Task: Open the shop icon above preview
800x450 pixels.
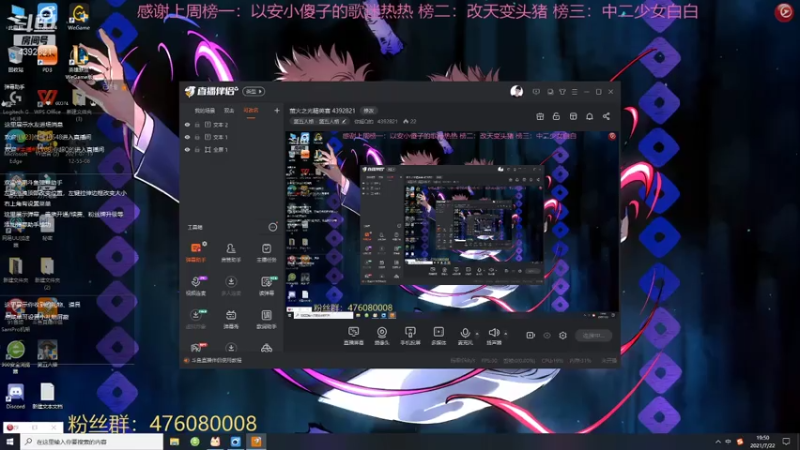Action: pos(573,116)
